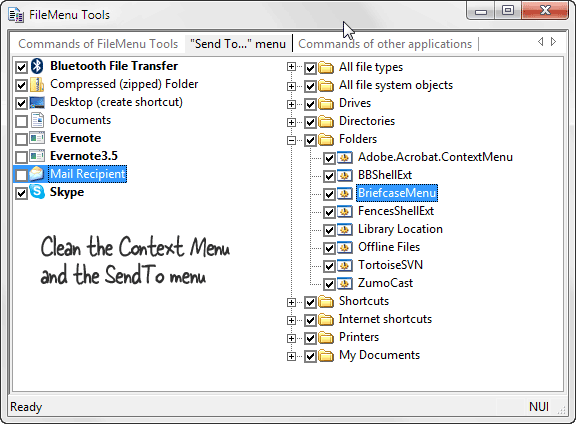Screen dimensions: 576x424
Task: Enable the Evernote3.5 checkbox
Action: (21, 157)
